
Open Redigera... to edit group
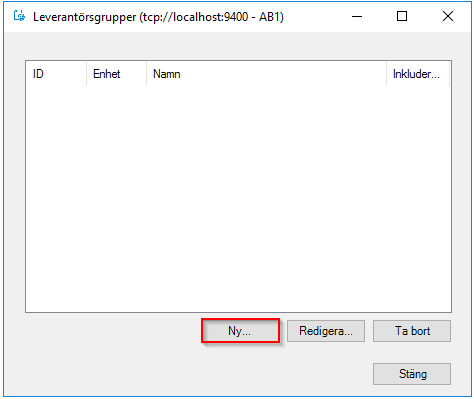pyautogui.click(x=326, y=331)
